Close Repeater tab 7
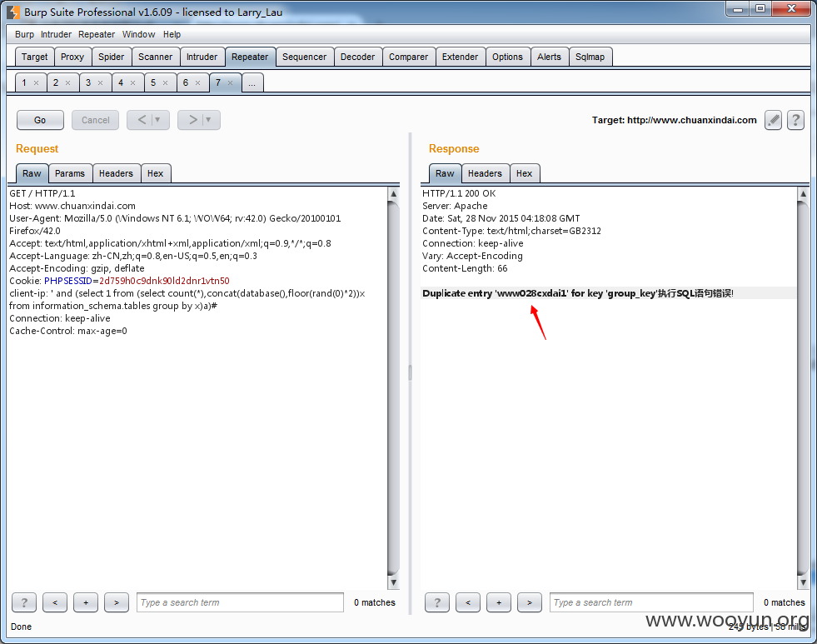The height and width of the screenshot is (644, 817). click(231, 82)
